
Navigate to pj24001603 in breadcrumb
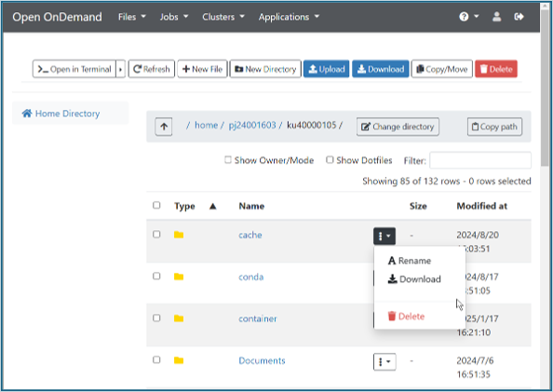coord(252,126)
